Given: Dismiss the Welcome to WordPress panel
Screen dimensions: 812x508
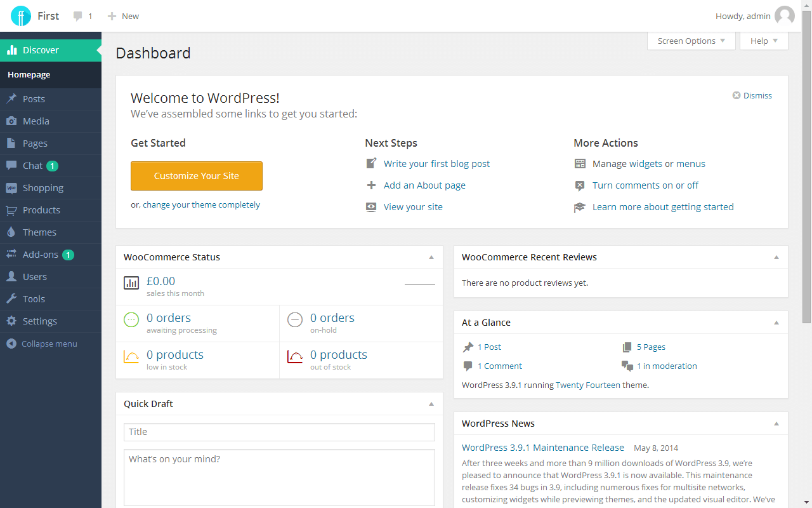Looking at the screenshot, I should [752, 95].
